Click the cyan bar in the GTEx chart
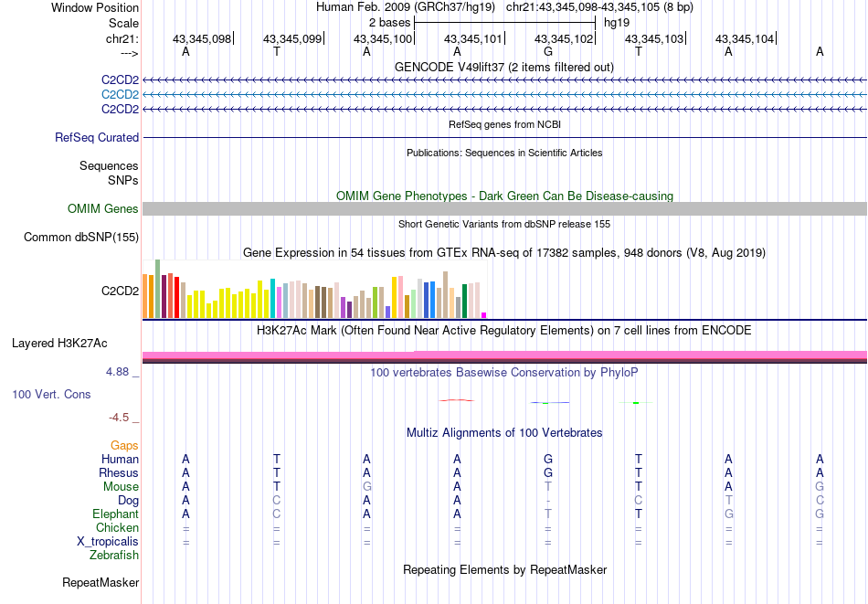Viewport: 868px width, 604px height. coord(273,299)
